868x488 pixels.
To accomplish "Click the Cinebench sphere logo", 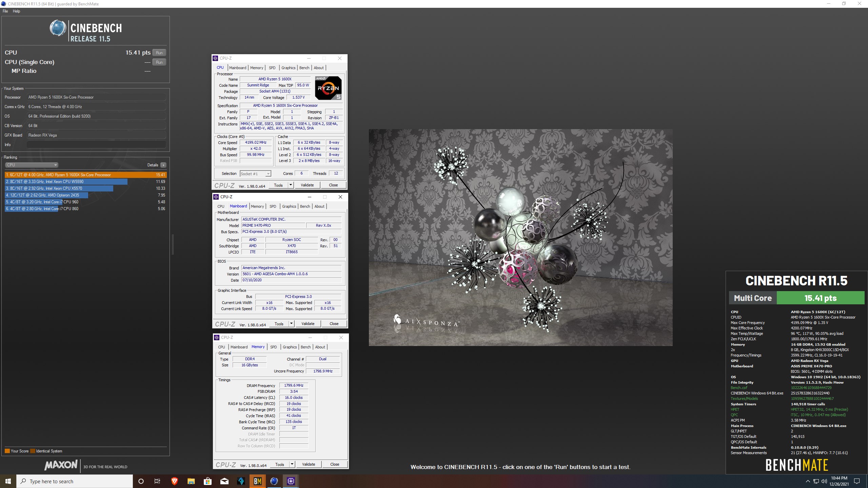I will pyautogui.click(x=58, y=28).
